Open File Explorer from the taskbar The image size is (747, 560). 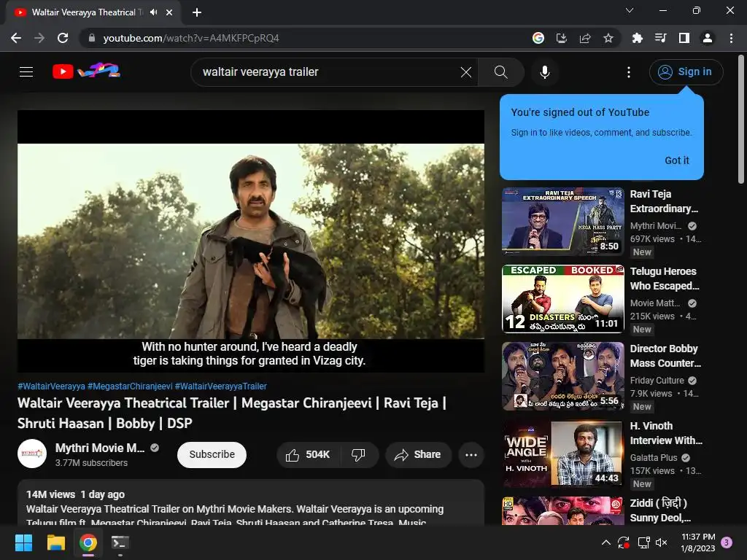coord(55,542)
